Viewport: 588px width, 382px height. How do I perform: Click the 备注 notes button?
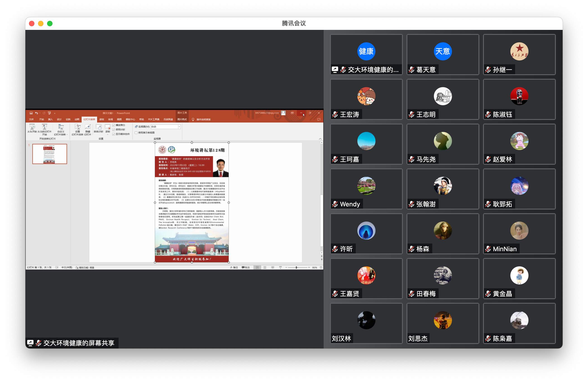[234, 267]
